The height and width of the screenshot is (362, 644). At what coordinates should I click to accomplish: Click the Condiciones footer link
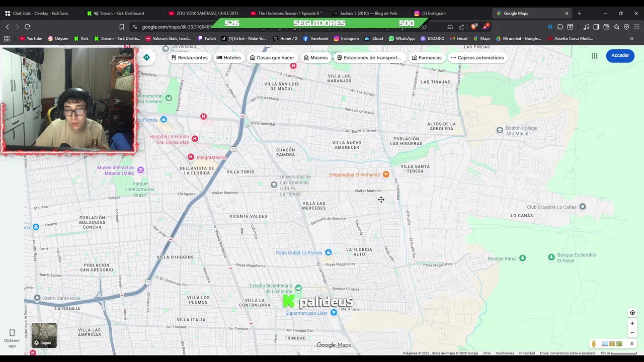point(505,353)
